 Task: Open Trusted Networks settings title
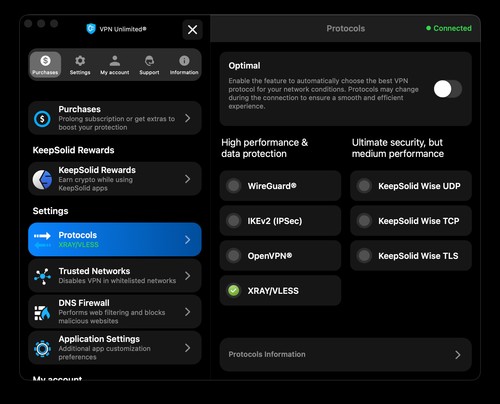point(94,271)
